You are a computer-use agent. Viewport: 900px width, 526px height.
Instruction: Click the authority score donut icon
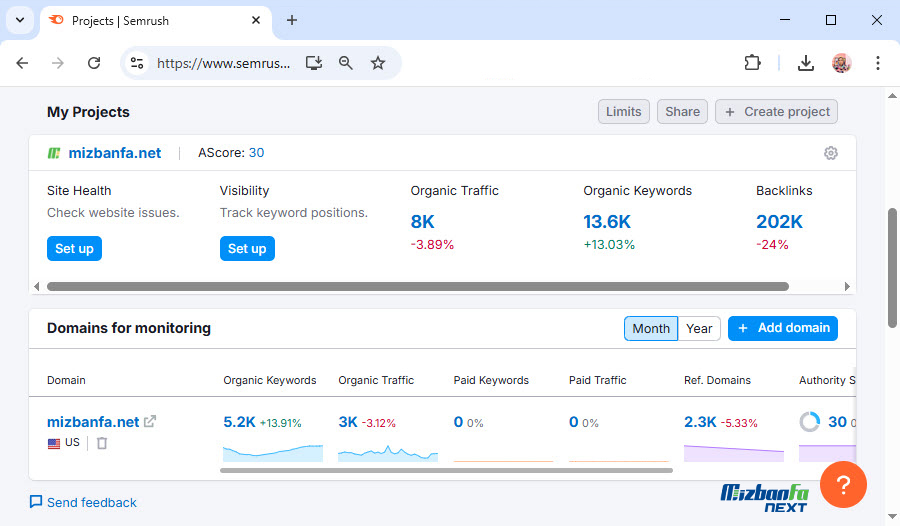pos(809,422)
